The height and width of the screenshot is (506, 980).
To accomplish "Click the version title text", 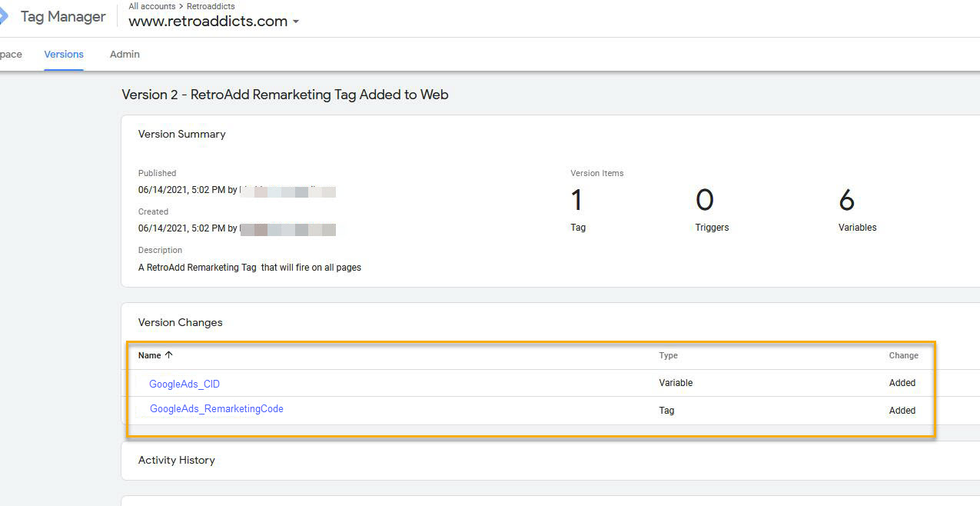I will 284,95.
